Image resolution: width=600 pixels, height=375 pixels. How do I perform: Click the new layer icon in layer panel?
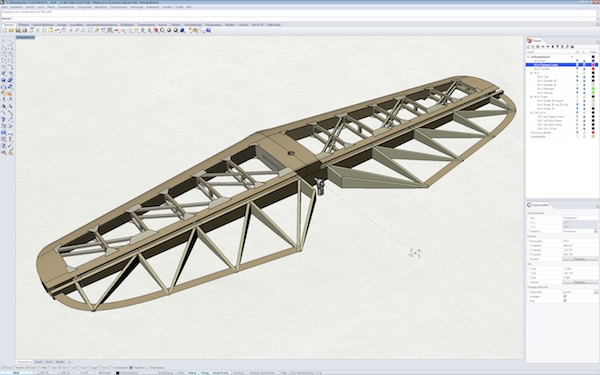point(529,47)
